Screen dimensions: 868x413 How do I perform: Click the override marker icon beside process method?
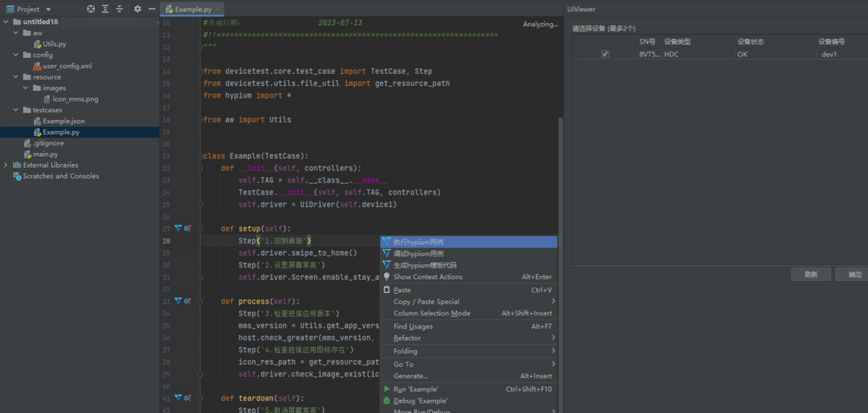pyautogui.click(x=187, y=301)
